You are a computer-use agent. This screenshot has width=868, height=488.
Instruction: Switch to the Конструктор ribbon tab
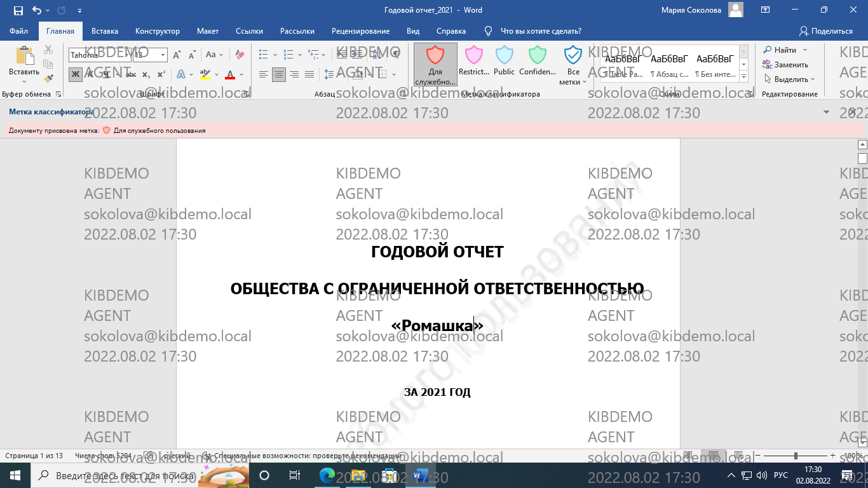pos(158,31)
